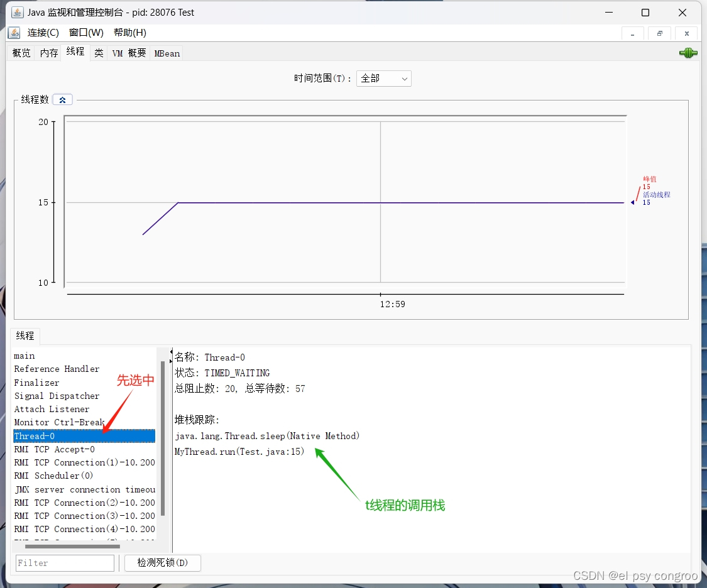
Task: Switch to the 内存 tab
Action: (x=48, y=53)
